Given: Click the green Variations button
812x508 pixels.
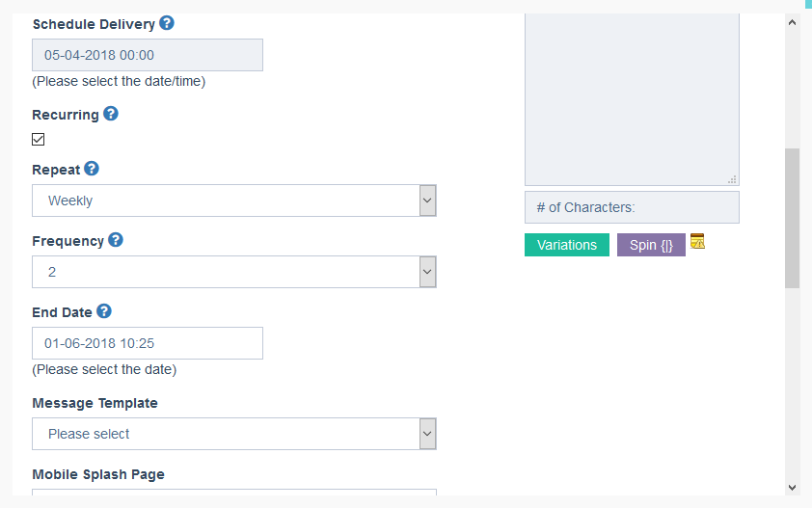Looking at the screenshot, I should tap(567, 245).
